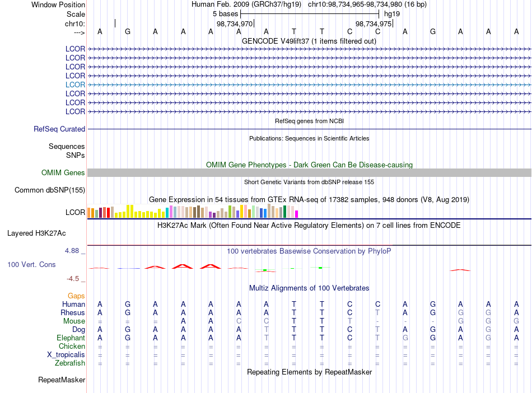Click the gray OMIM Genes bar
532x393 pixels.
(x=309, y=173)
